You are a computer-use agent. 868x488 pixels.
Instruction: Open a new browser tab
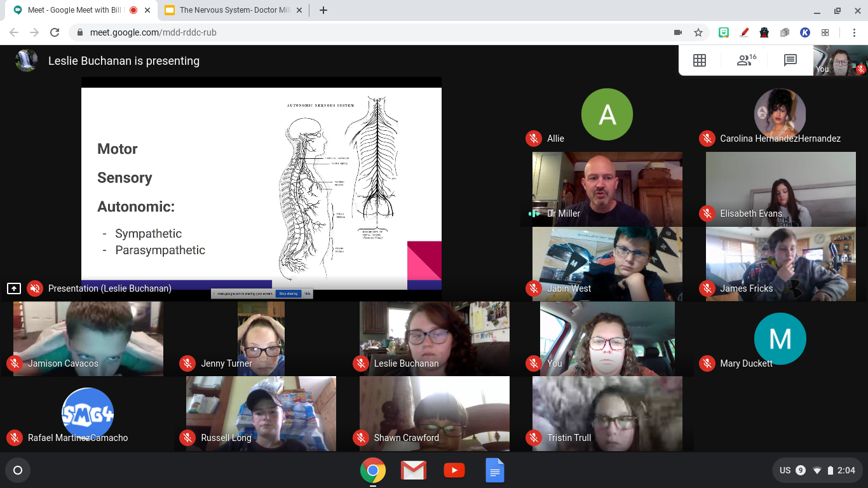point(323,10)
